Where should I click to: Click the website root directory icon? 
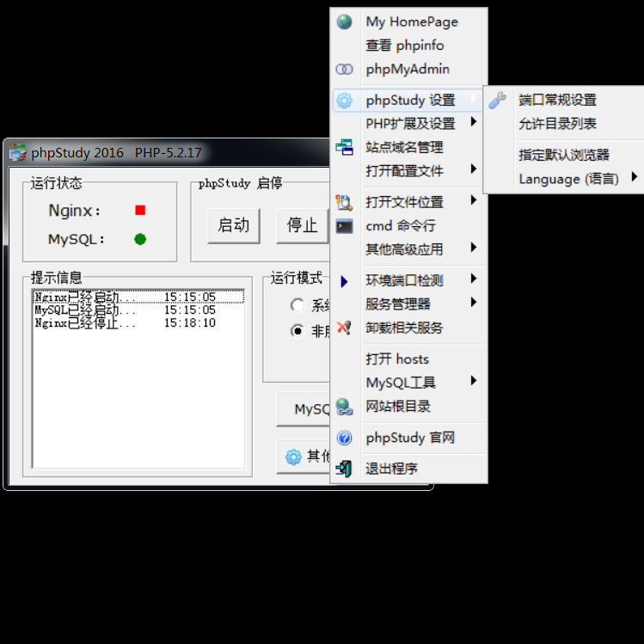(344, 407)
